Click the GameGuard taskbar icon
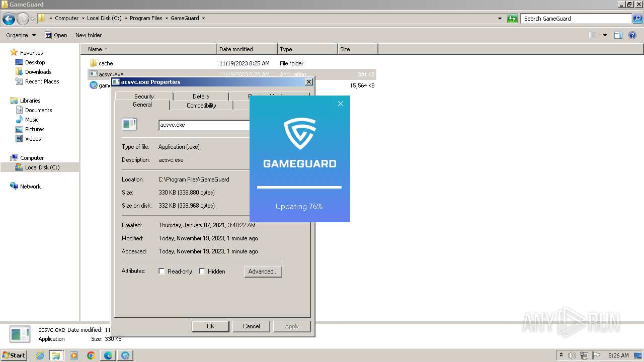Image resolution: width=644 pixels, height=362 pixels. (x=125, y=355)
